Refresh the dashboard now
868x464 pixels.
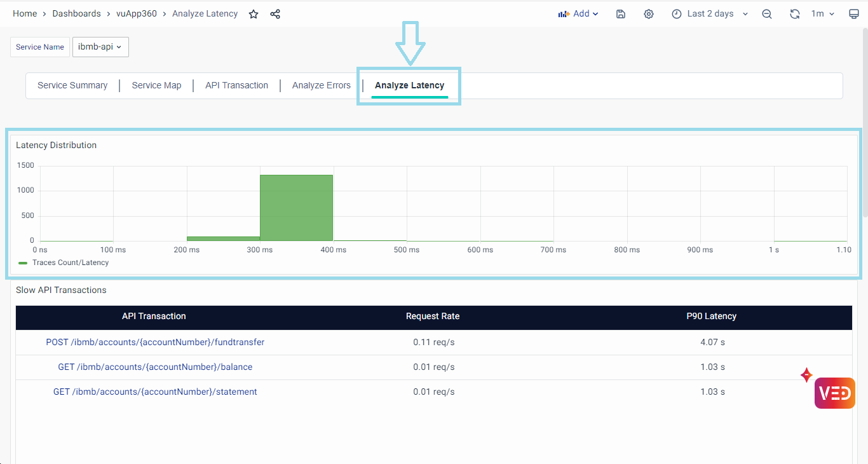tap(794, 14)
